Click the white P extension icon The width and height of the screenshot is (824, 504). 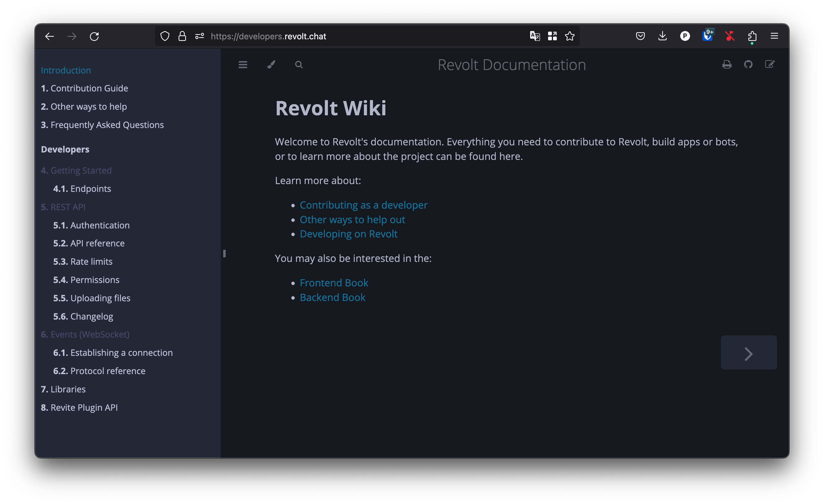click(685, 36)
